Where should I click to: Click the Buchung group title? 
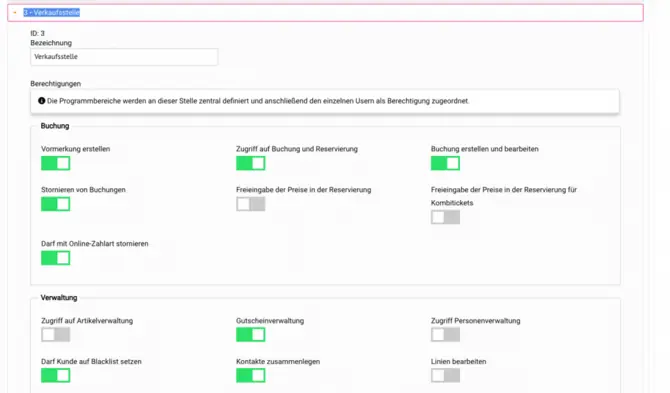(55, 126)
